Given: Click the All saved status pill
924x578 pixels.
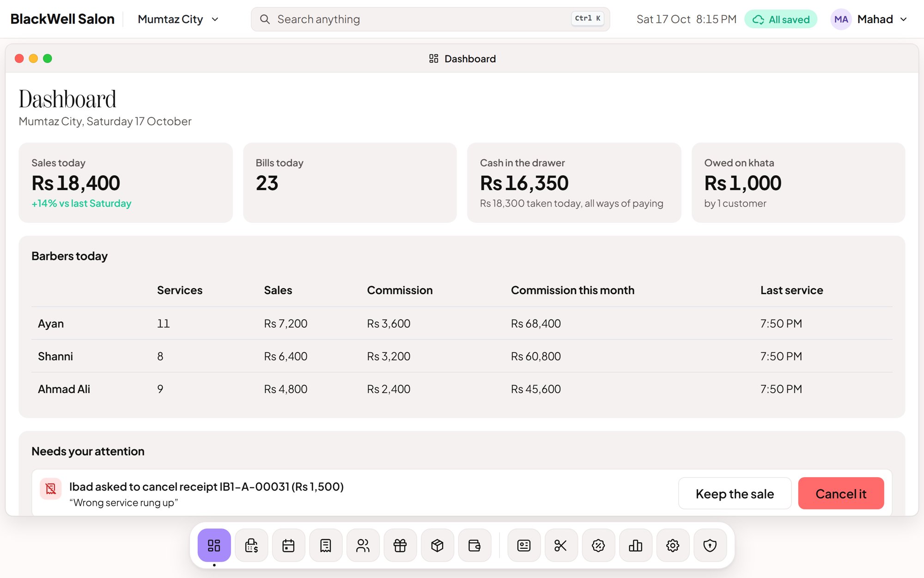Looking at the screenshot, I should (781, 19).
